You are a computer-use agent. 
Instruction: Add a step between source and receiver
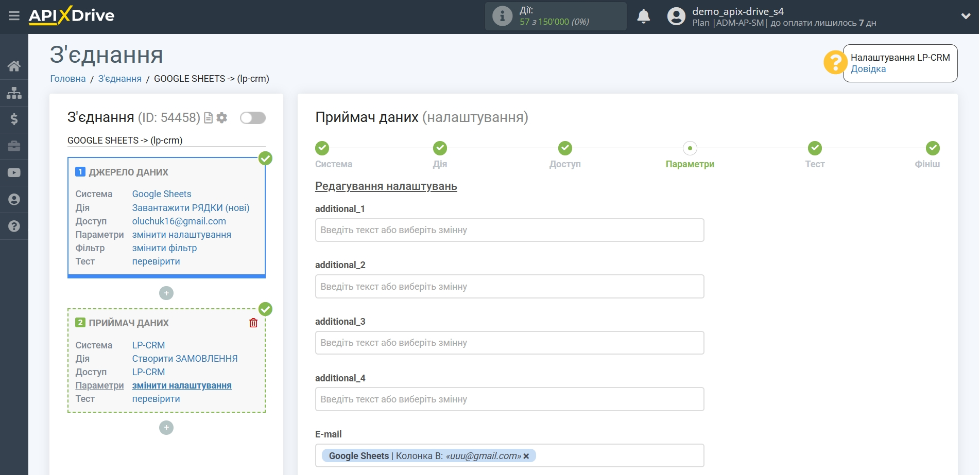166,293
